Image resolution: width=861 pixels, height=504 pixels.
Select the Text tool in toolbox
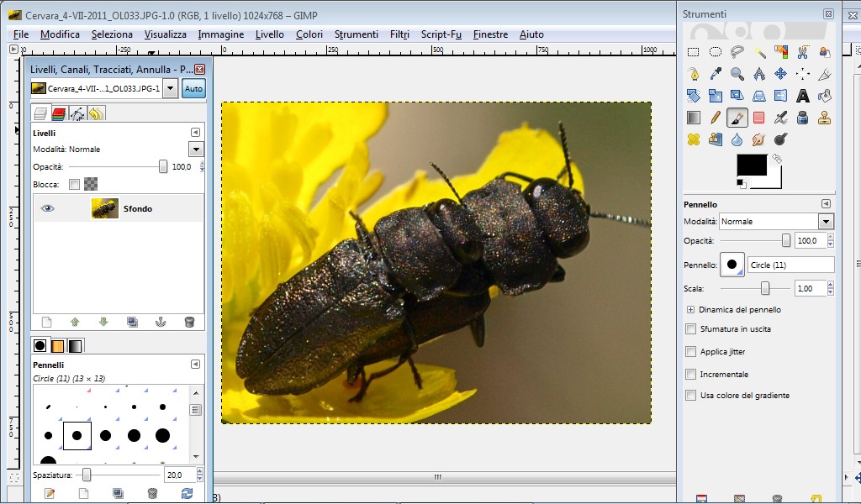point(802,96)
